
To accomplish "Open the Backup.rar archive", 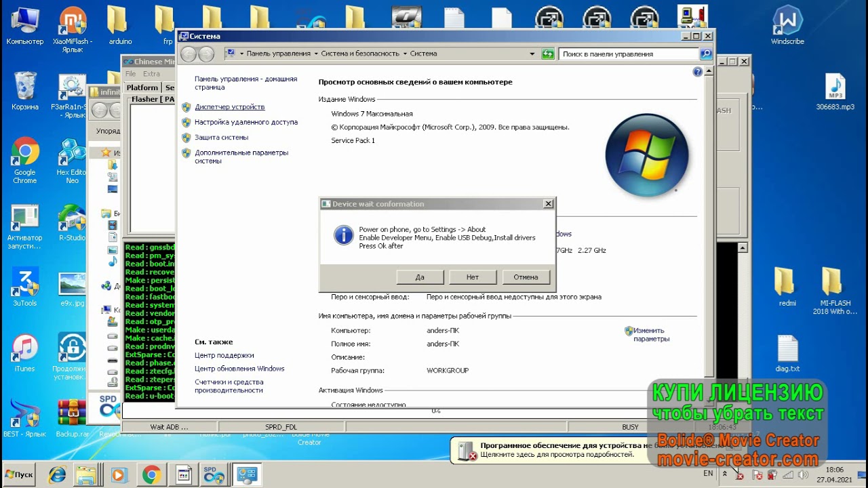I will click(x=73, y=418).
